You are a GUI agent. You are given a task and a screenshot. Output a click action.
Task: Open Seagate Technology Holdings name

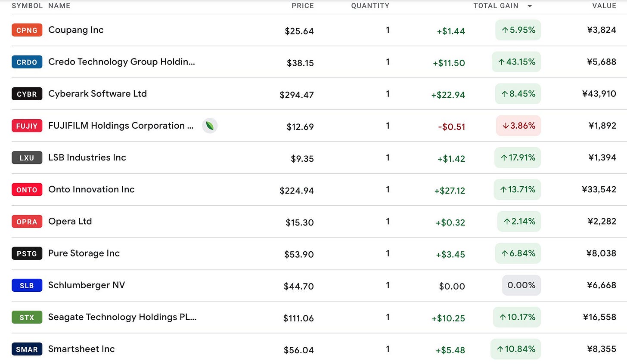[122, 317]
